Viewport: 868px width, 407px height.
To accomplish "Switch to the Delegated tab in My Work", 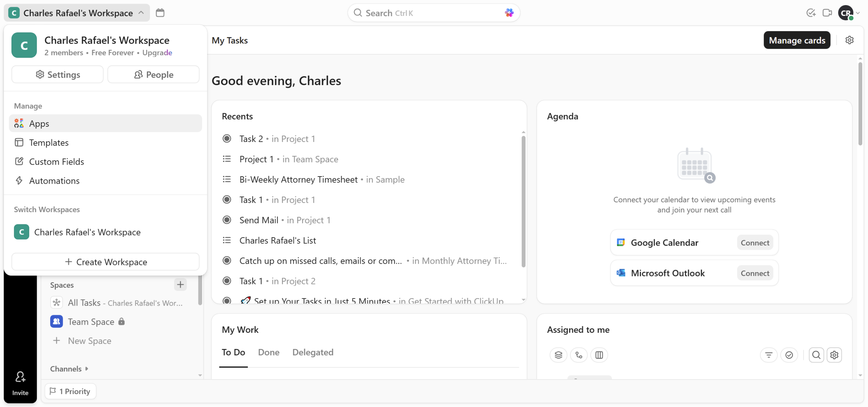I will (x=313, y=352).
